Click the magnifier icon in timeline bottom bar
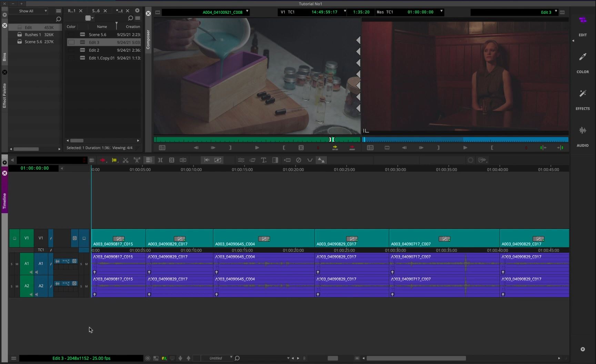 [x=237, y=358]
